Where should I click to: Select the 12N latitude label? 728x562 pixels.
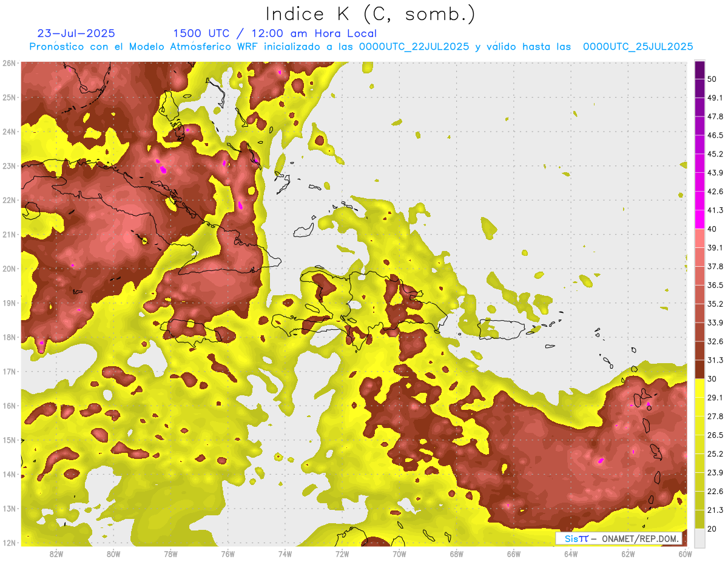(x=9, y=543)
